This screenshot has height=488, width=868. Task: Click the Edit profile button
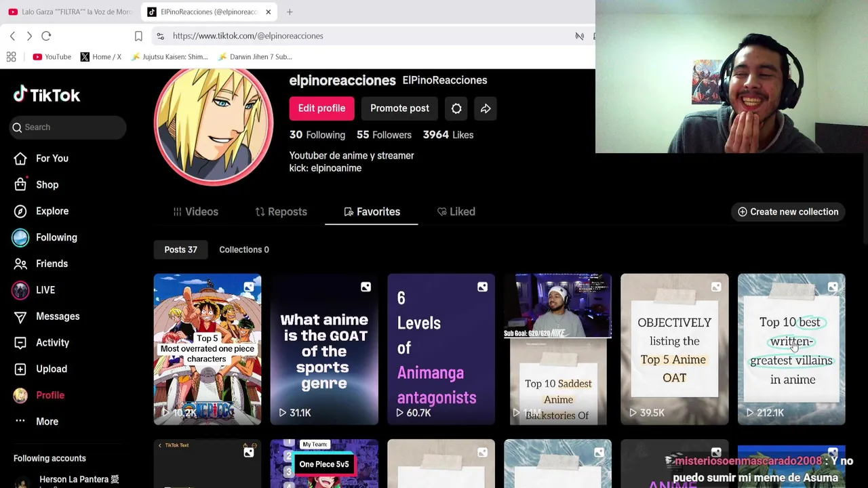(321, 108)
